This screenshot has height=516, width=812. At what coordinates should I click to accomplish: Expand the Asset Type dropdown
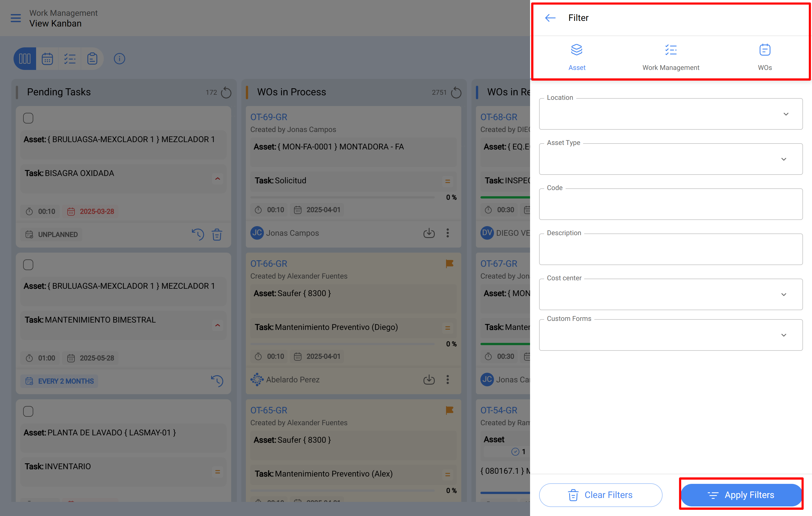[x=783, y=159]
